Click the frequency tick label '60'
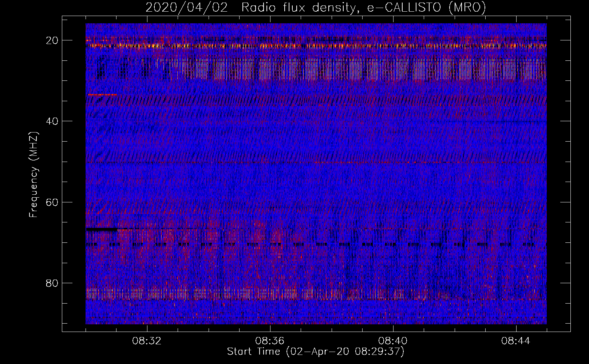The width and height of the screenshot is (589, 364). [52, 202]
